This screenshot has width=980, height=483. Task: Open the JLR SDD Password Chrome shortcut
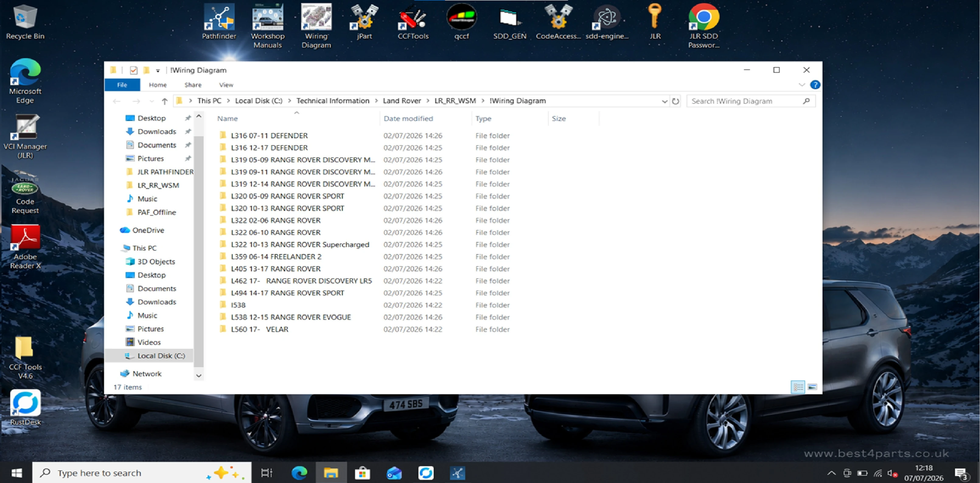point(703,26)
